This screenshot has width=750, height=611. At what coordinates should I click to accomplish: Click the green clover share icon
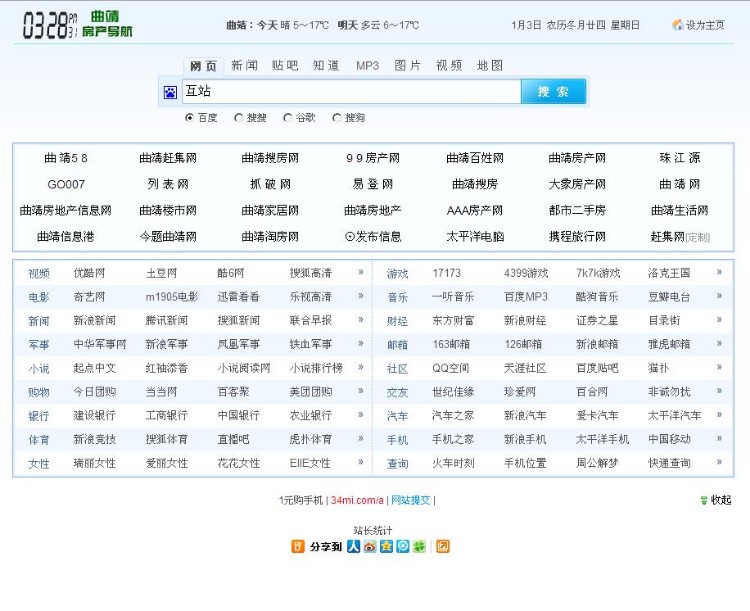point(419,546)
